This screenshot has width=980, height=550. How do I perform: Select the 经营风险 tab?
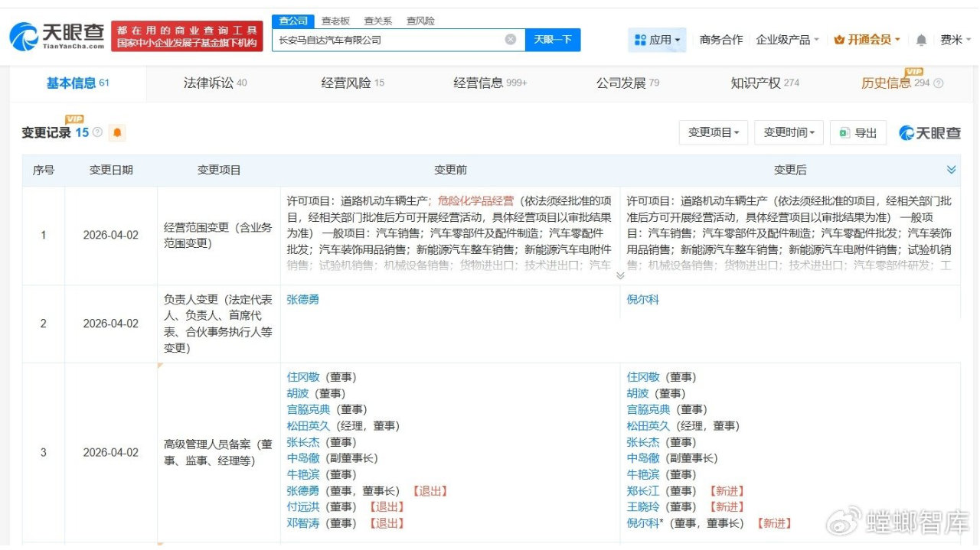click(352, 83)
